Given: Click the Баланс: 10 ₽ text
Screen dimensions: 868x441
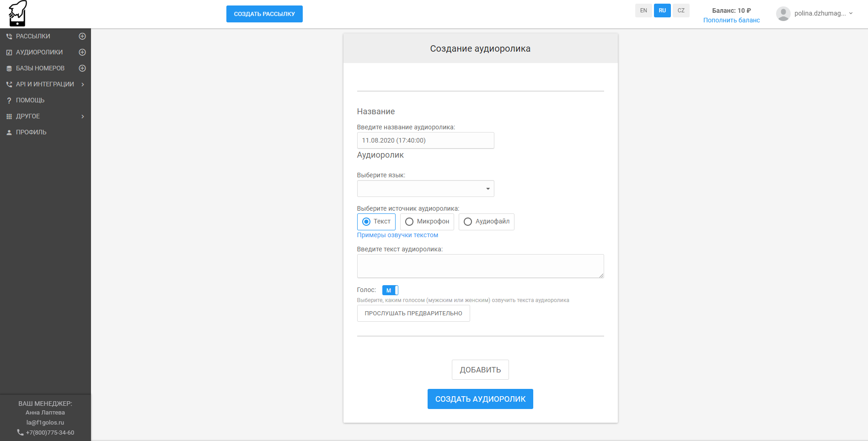Looking at the screenshot, I should tap(731, 11).
